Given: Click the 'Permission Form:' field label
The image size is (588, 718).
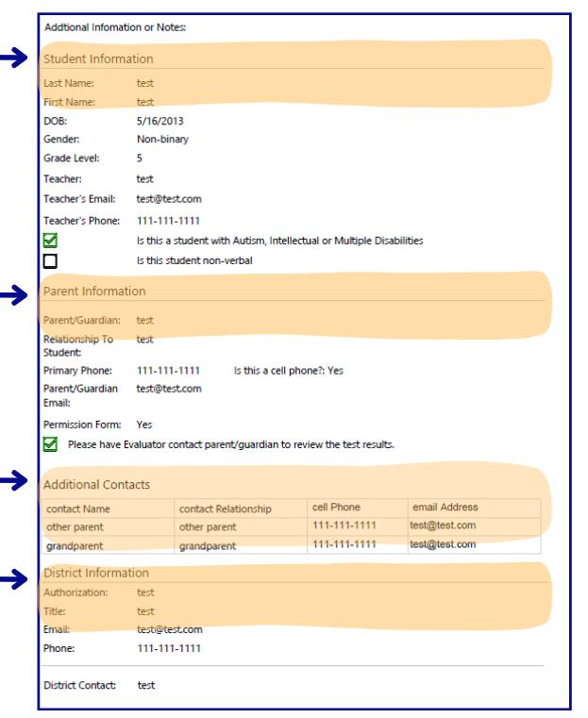Looking at the screenshot, I should coord(82,425).
